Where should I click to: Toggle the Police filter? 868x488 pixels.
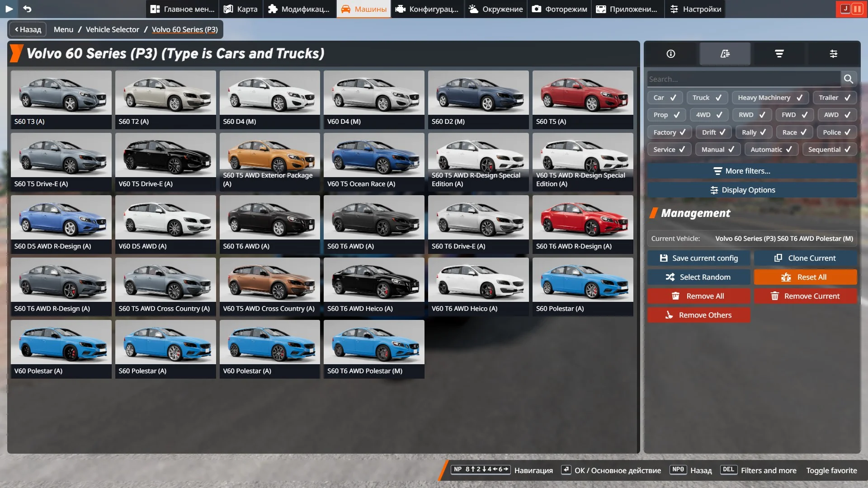(x=837, y=132)
